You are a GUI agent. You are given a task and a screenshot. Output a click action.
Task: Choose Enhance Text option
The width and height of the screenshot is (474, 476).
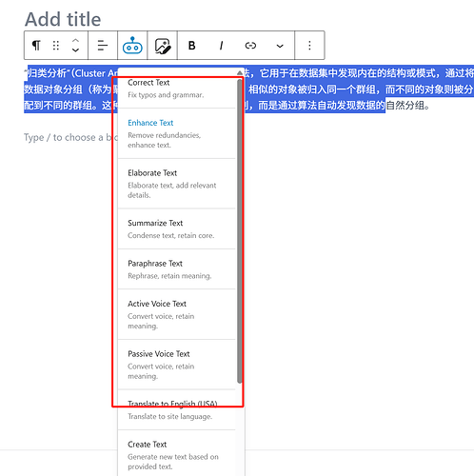tap(177, 133)
